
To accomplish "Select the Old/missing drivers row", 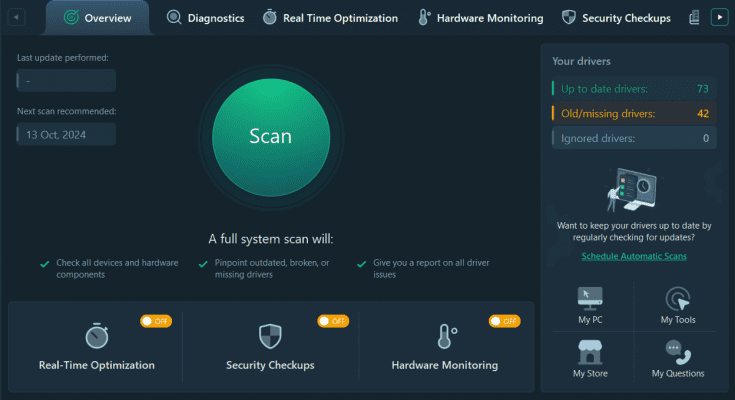I will [633, 113].
